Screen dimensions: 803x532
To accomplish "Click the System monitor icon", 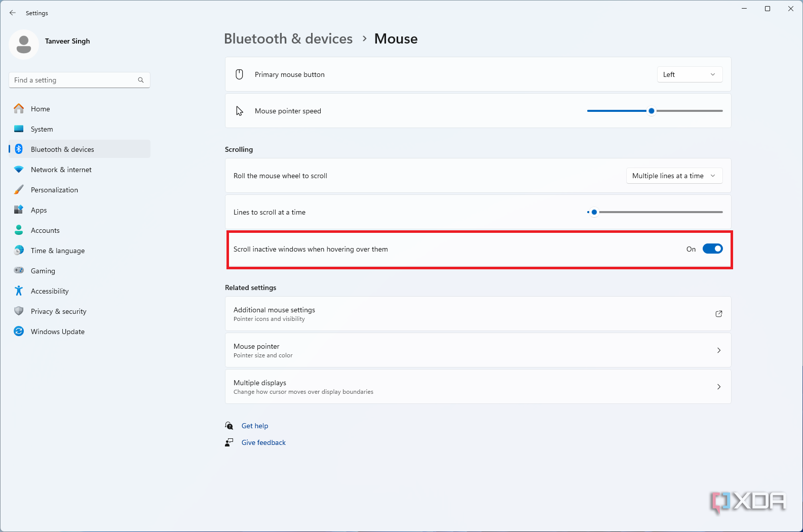I will tap(19, 129).
